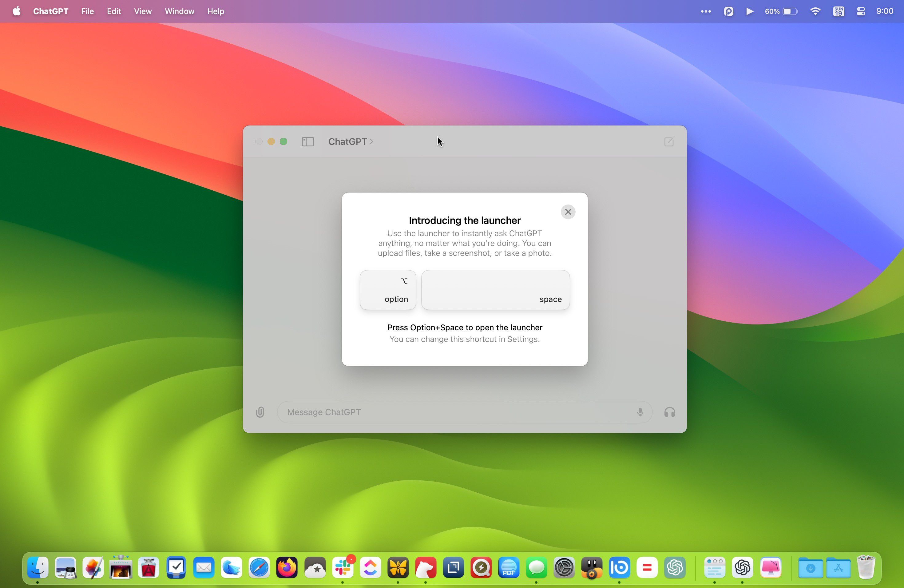The height and width of the screenshot is (588, 904).
Task: Click the microphone dictation icon
Action: click(x=640, y=412)
